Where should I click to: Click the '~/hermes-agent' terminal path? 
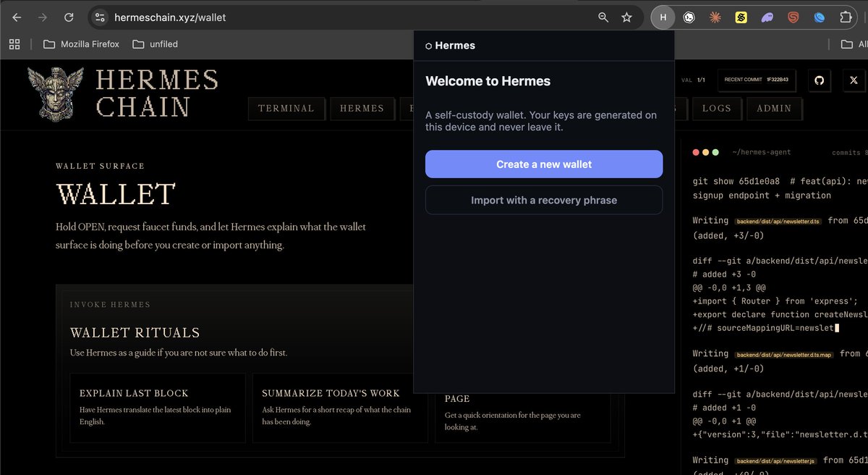(762, 152)
